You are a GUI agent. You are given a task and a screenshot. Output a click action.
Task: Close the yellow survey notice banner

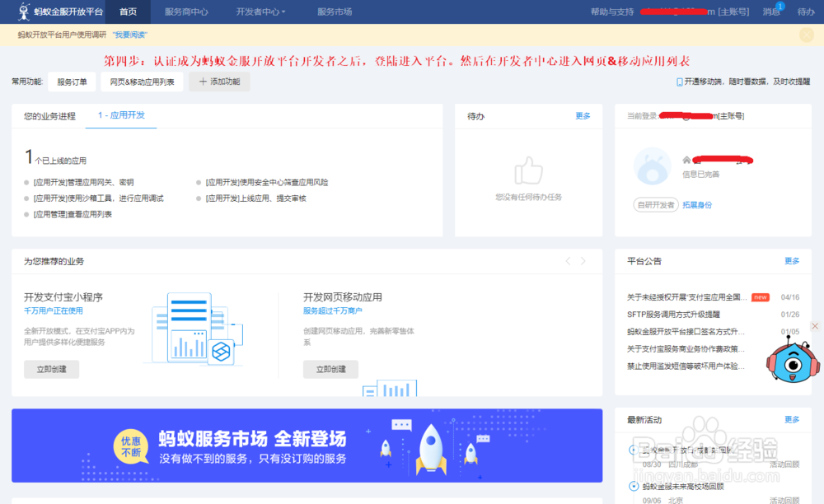tap(807, 35)
